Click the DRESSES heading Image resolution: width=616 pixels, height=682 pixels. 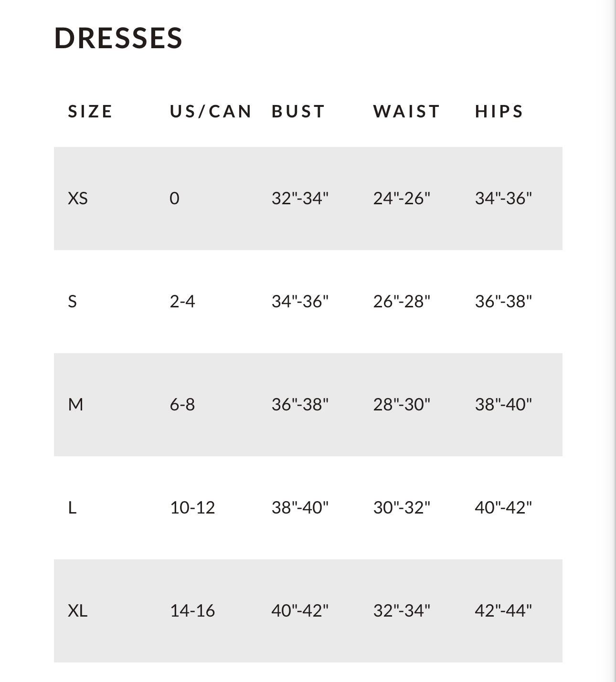click(118, 38)
